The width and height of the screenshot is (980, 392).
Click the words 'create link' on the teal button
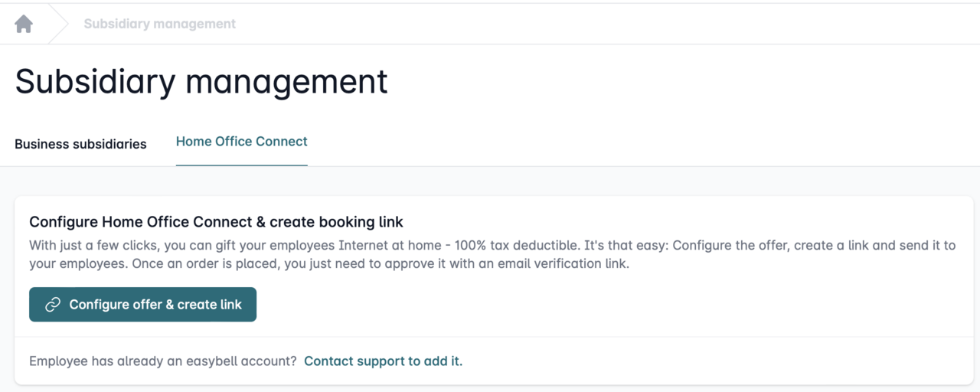point(209,305)
